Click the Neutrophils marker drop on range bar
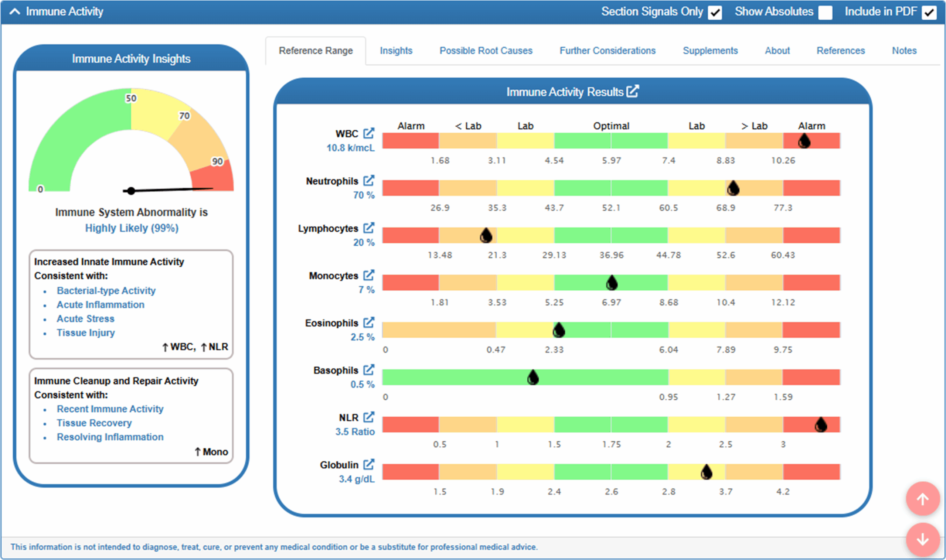 (x=733, y=188)
